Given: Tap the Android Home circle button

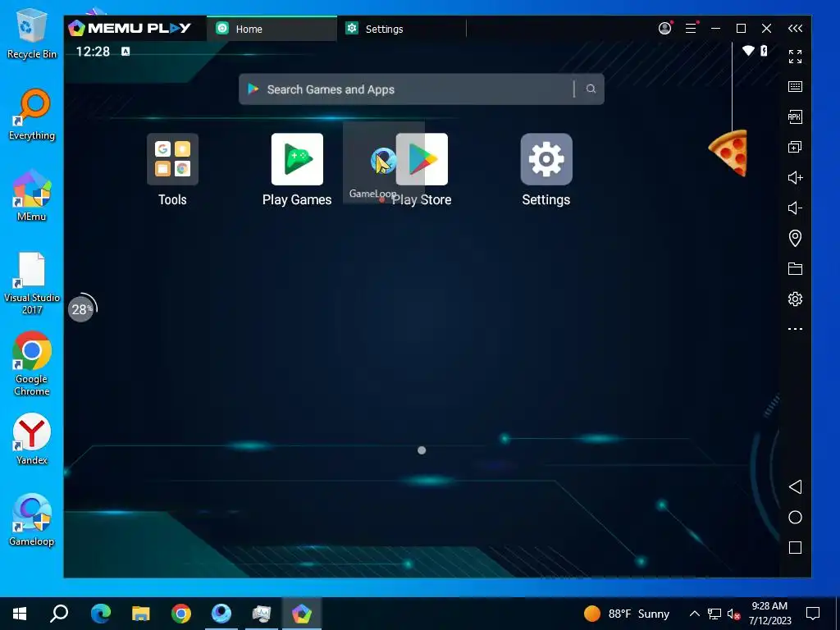Looking at the screenshot, I should pos(795,517).
